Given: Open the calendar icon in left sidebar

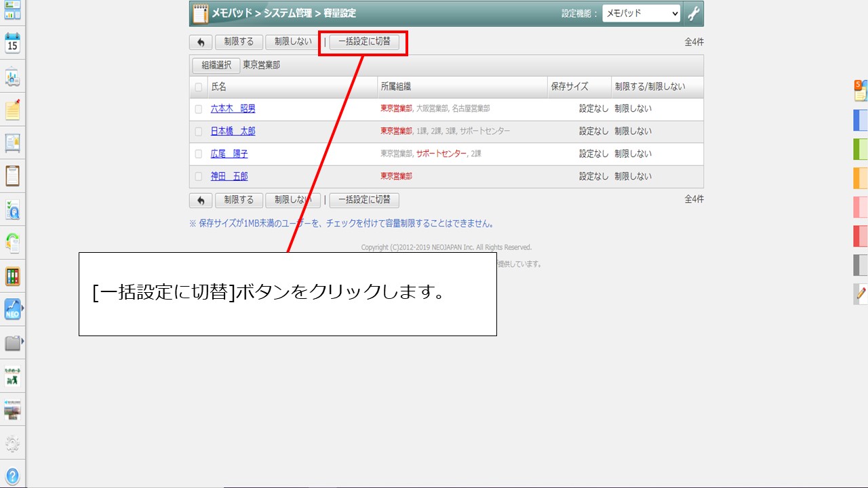Looking at the screenshot, I should [x=12, y=43].
